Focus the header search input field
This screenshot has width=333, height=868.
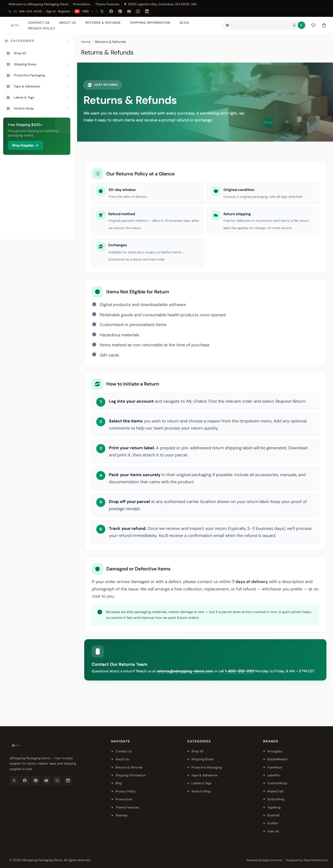264,25
